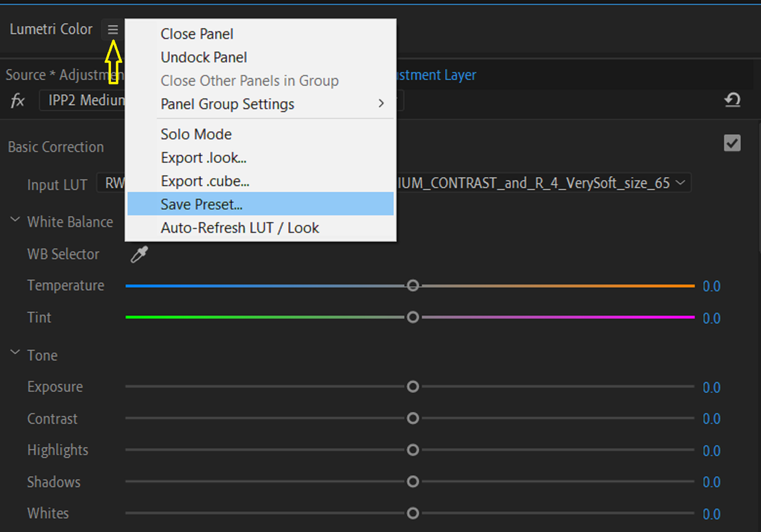This screenshot has width=761, height=532.
Task: Click the blue Adjustment Layer link
Action: 436,75
